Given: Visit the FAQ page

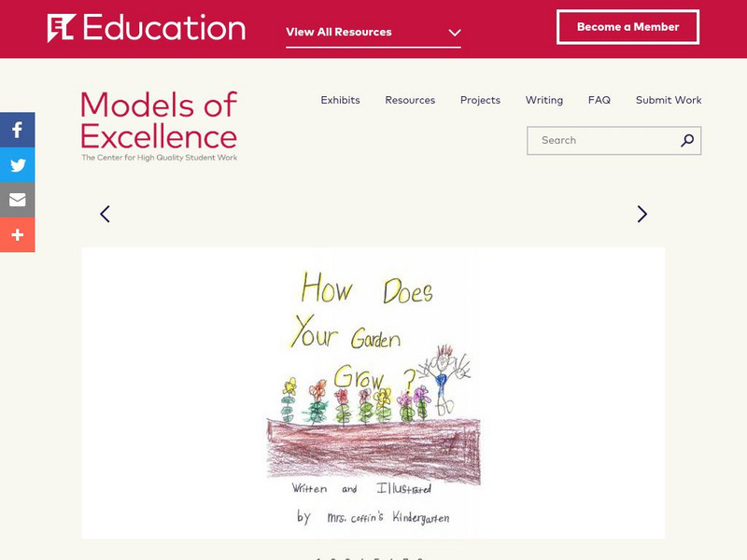Looking at the screenshot, I should (x=599, y=100).
